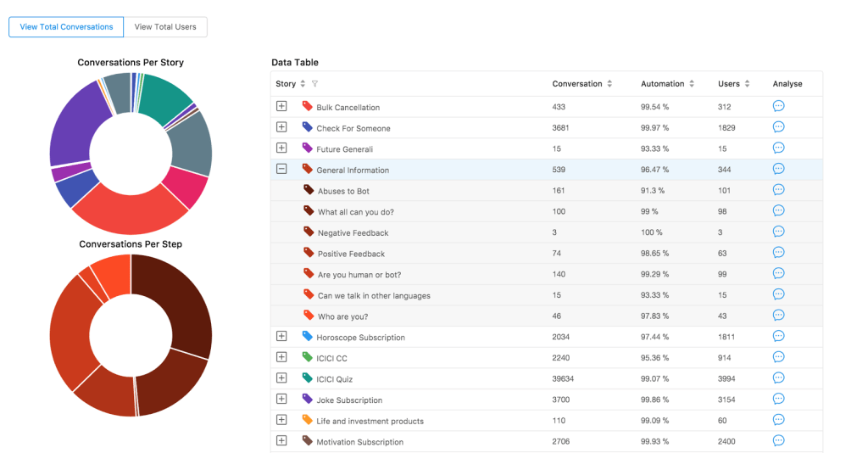
Task: Switch to the View Total Users tab
Action: (165, 27)
